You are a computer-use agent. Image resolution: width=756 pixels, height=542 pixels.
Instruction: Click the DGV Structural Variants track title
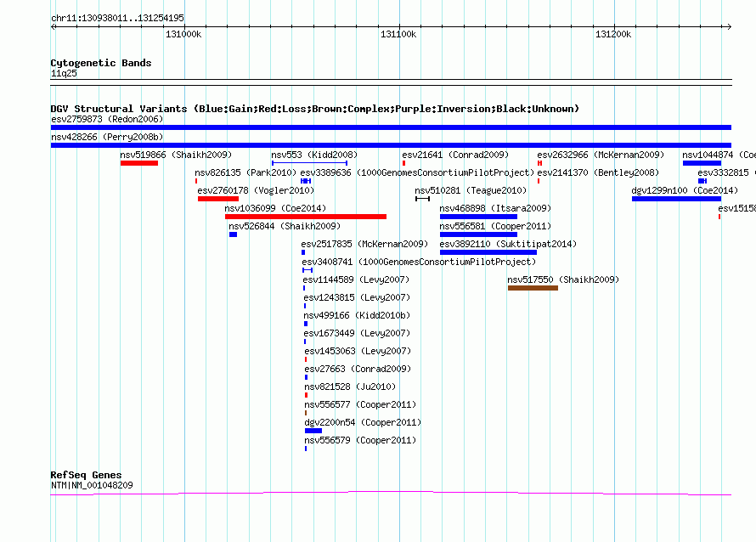[x=315, y=109]
